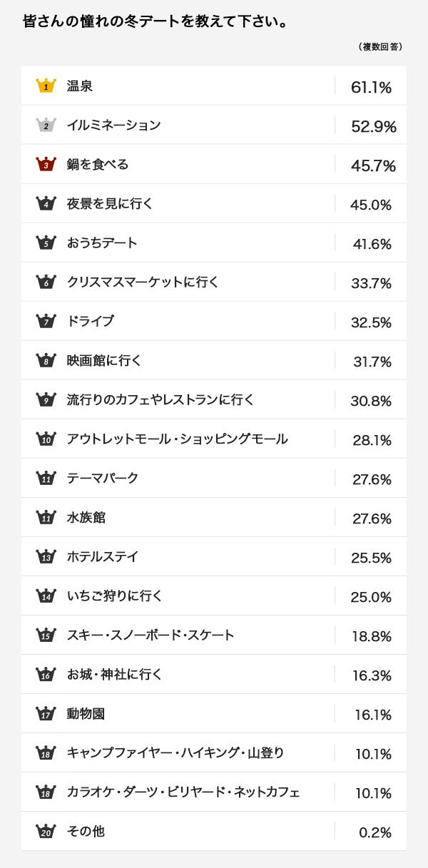
Task: Select the ホテルステイ row label
Action: [102, 557]
